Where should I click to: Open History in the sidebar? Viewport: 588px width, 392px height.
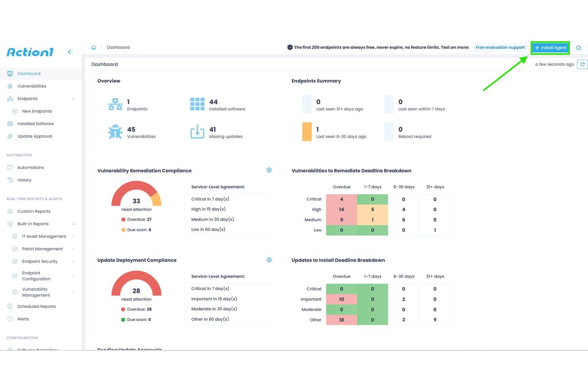24,180
